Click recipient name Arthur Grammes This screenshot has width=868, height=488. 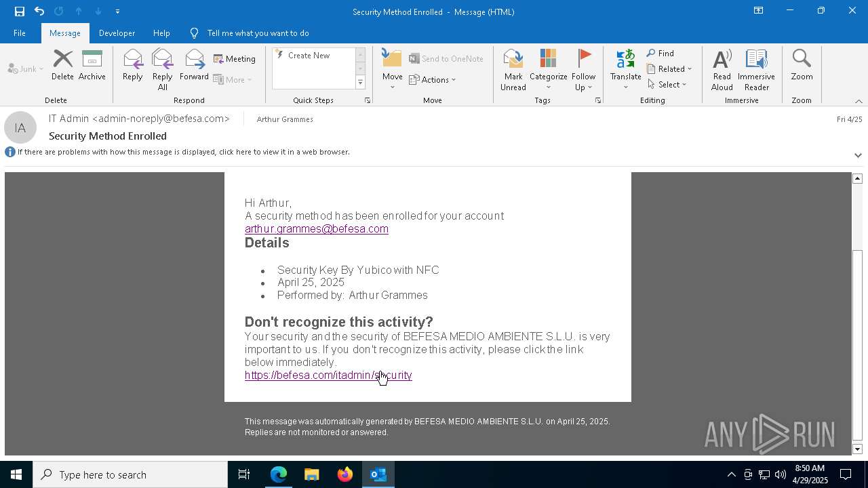point(285,119)
